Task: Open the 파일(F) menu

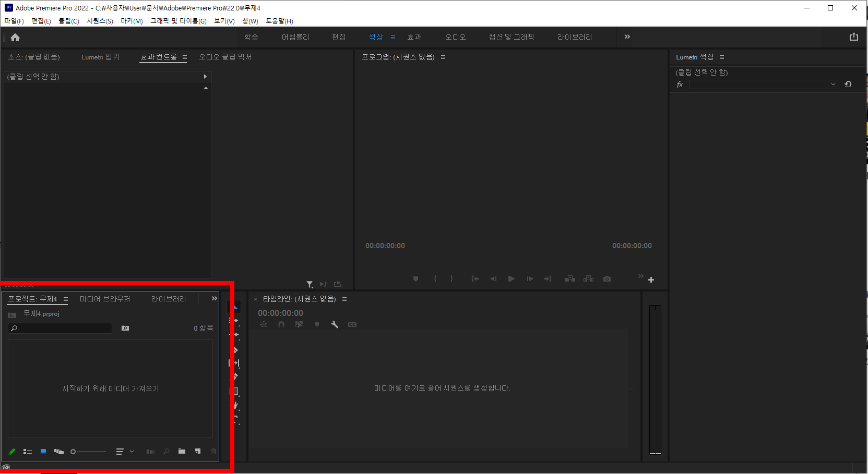Action: [x=14, y=21]
